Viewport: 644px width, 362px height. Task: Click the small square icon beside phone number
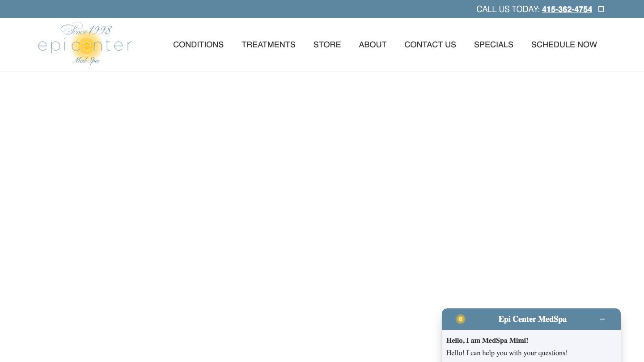tap(601, 9)
